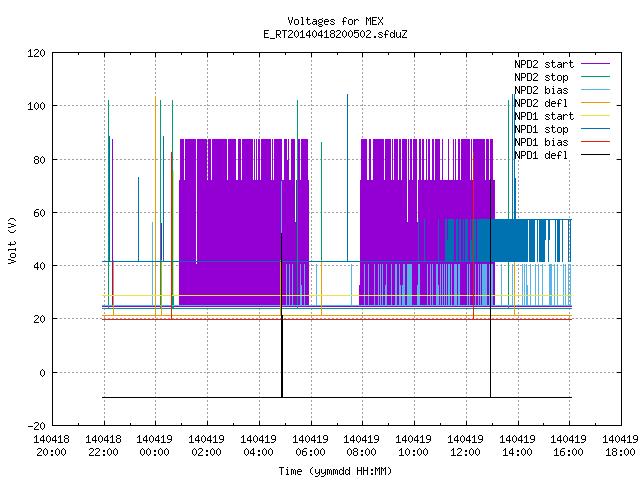The height and width of the screenshot is (480, 640).
Task: Click the black NPD1 defl legend line
Action: point(596,155)
